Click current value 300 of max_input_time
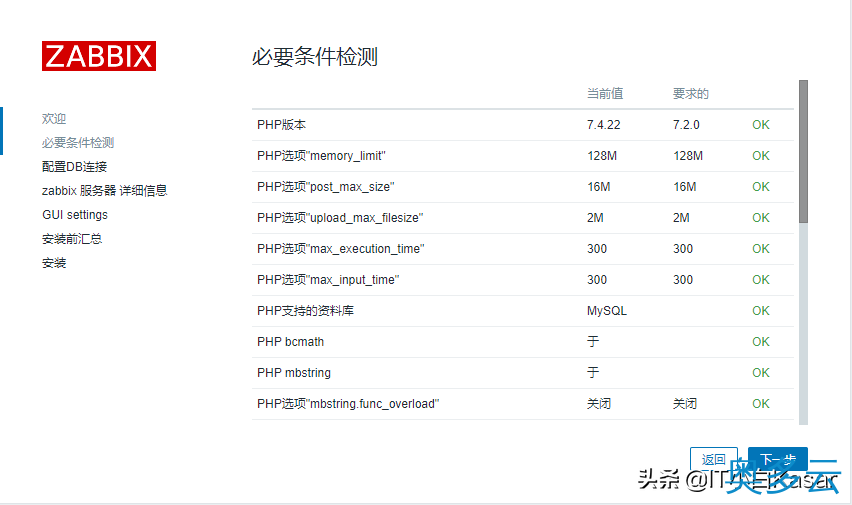This screenshot has height=505, width=852. 597,279
